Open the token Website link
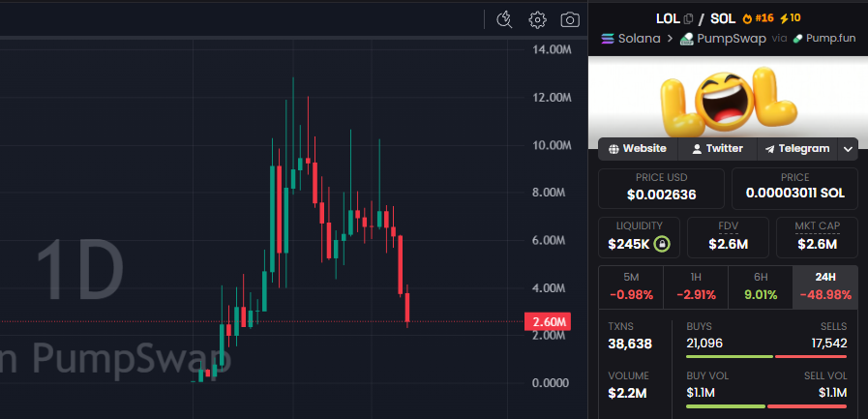The height and width of the screenshot is (419, 868). [x=637, y=149]
